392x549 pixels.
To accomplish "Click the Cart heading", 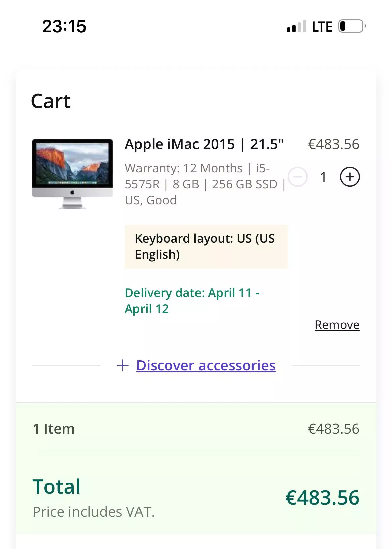I will (51, 101).
